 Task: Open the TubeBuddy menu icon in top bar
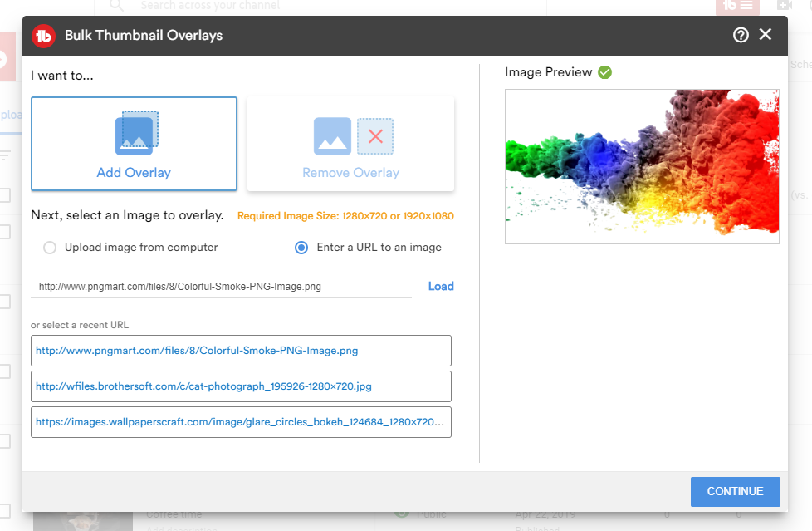(x=736, y=6)
